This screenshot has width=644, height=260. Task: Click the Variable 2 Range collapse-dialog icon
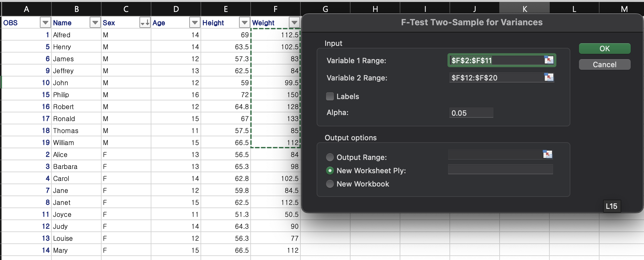click(549, 77)
